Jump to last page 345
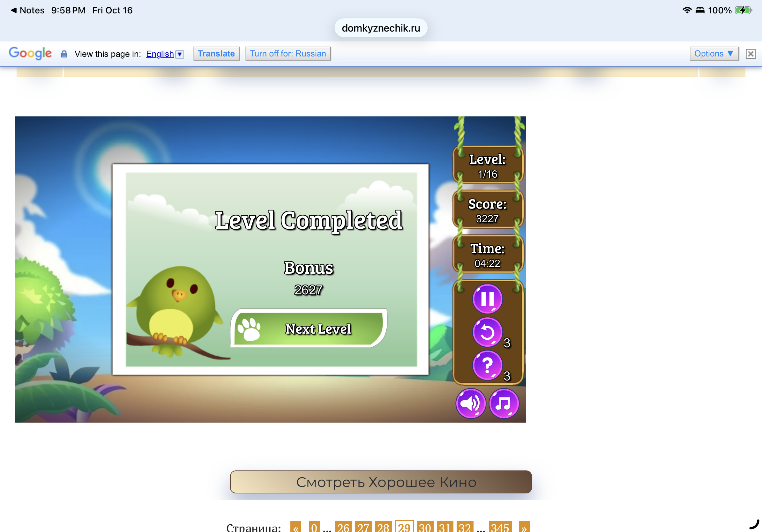 click(500, 527)
